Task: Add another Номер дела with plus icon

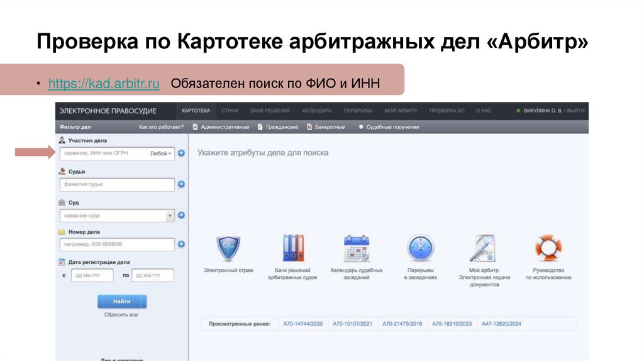Action: click(x=181, y=244)
